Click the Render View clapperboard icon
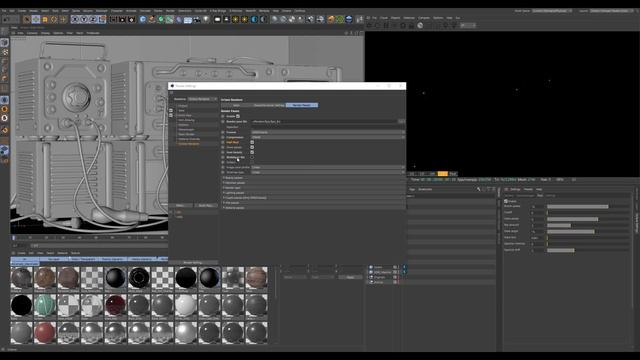 point(113,19)
